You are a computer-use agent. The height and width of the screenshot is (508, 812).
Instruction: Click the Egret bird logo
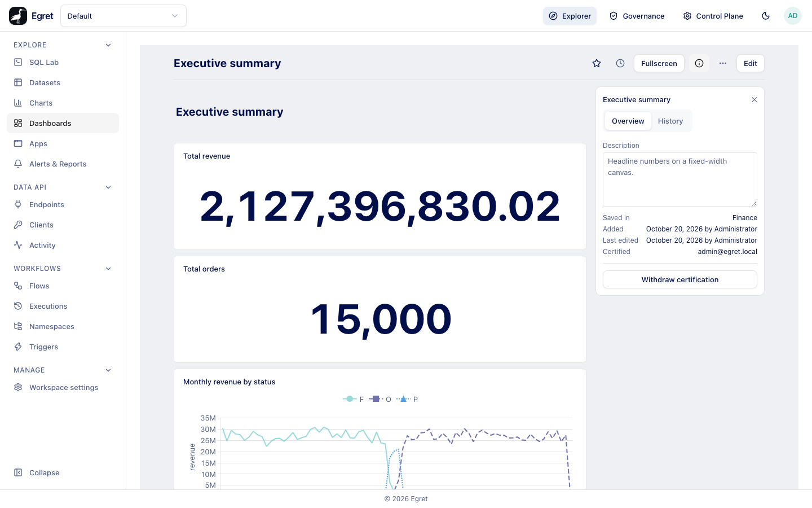18,16
